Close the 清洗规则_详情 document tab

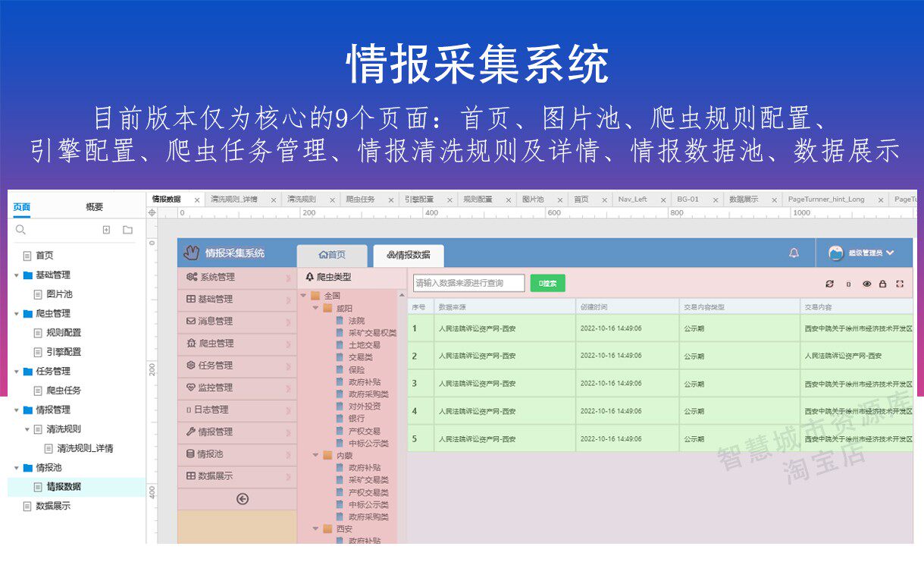(273, 200)
